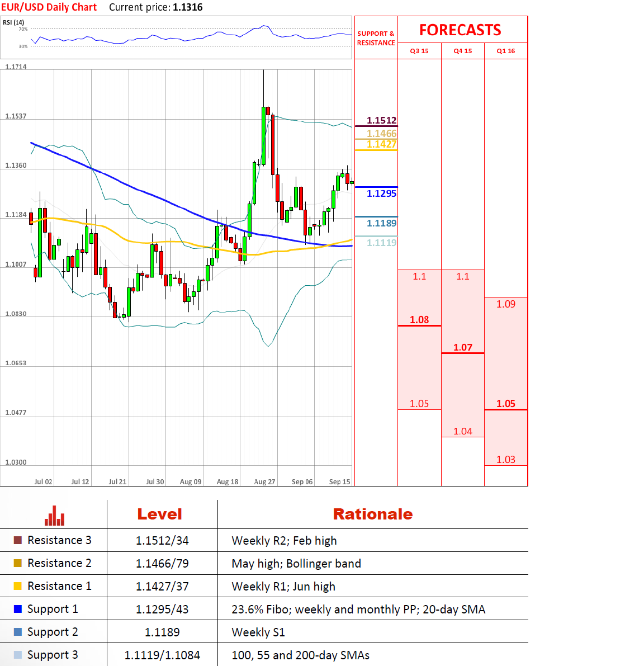Click the Support 1 row label
Screen dimensions: 644x666
53,609
